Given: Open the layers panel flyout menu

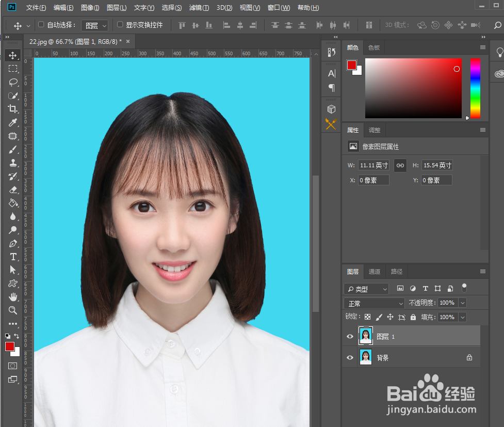Looking at the screenshot, I should [x=482, y=271].
